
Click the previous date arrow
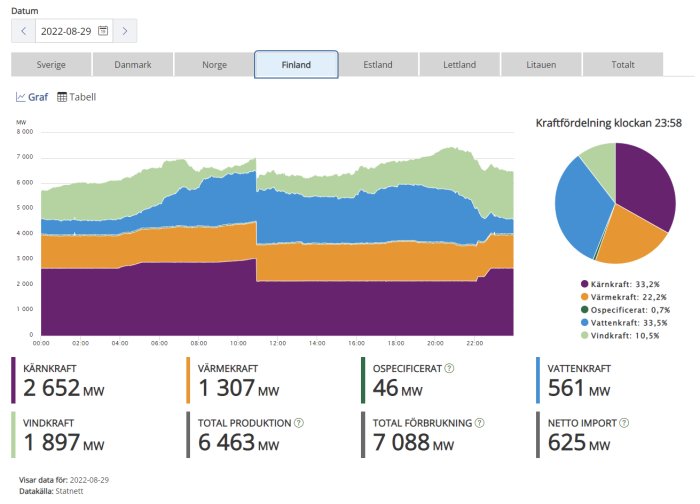(24, 31)
